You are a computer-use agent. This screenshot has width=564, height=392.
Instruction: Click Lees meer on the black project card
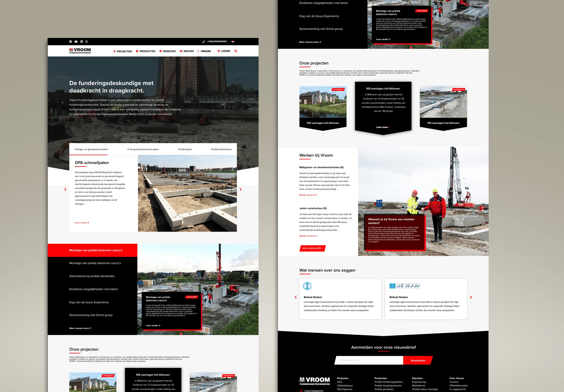pyautogui.click(x=383, y=127)
